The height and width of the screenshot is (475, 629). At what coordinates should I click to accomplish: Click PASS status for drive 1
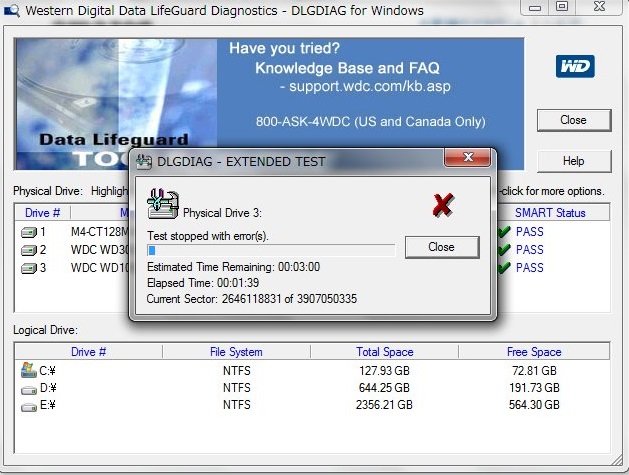[530, 232]
